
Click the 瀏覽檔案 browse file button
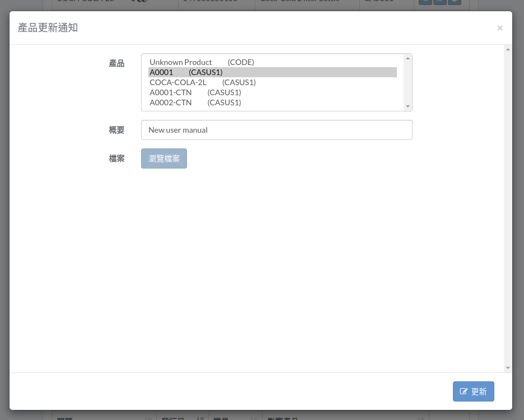(x=164, y=158)
